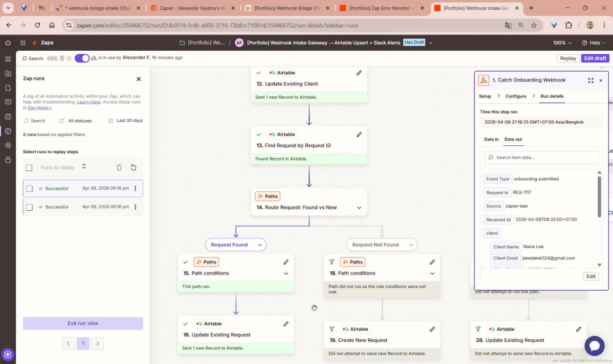Show the Data out tab
This screenshot has height=364, width=613.
513,139
